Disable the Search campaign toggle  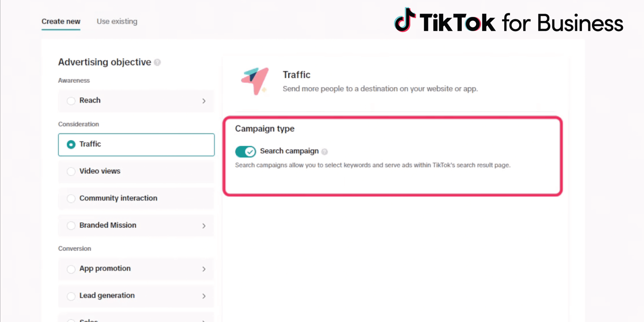click(245, 152)
